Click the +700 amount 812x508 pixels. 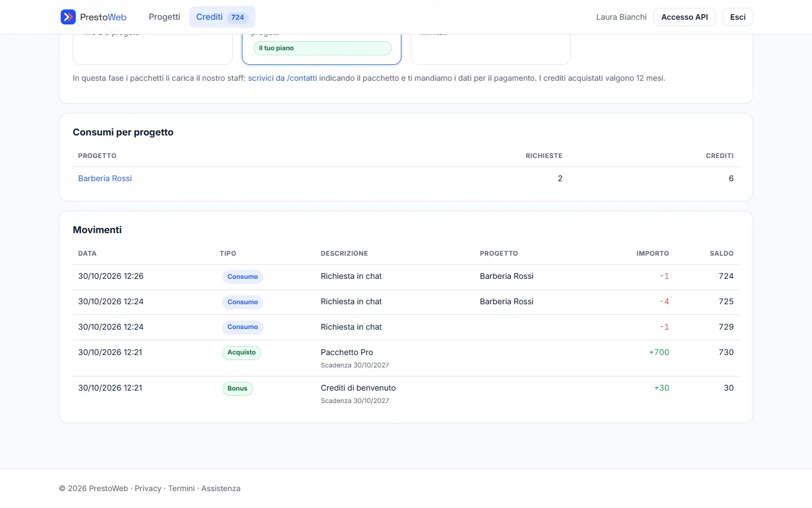[x=659, y=352]
